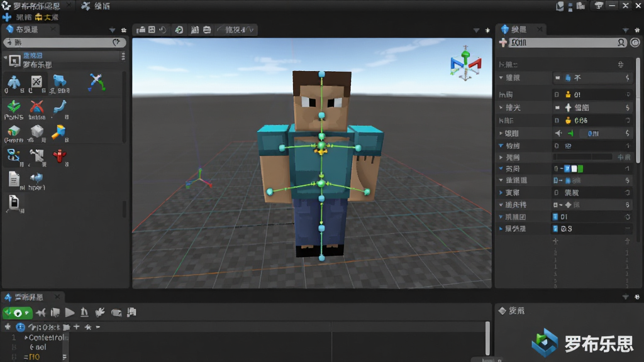Select the gray wrench tools icon
This screenshot has width=644, height=362.
click(x=36, y=156)
